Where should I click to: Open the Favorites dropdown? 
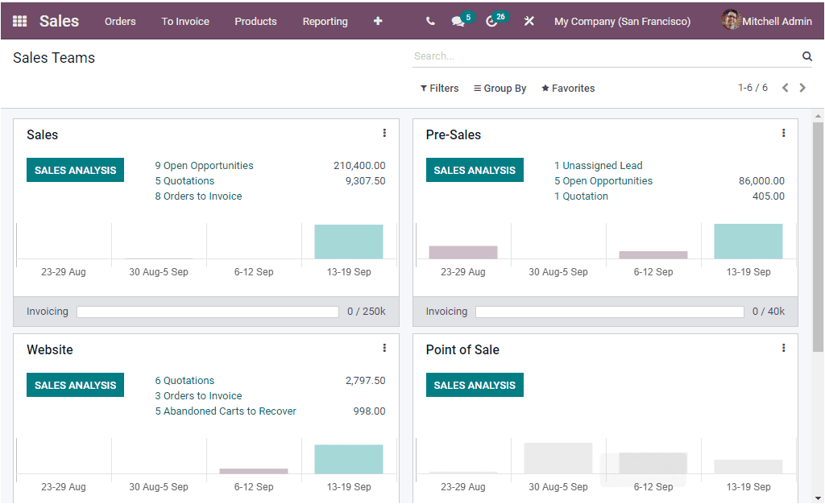[568, 88]
